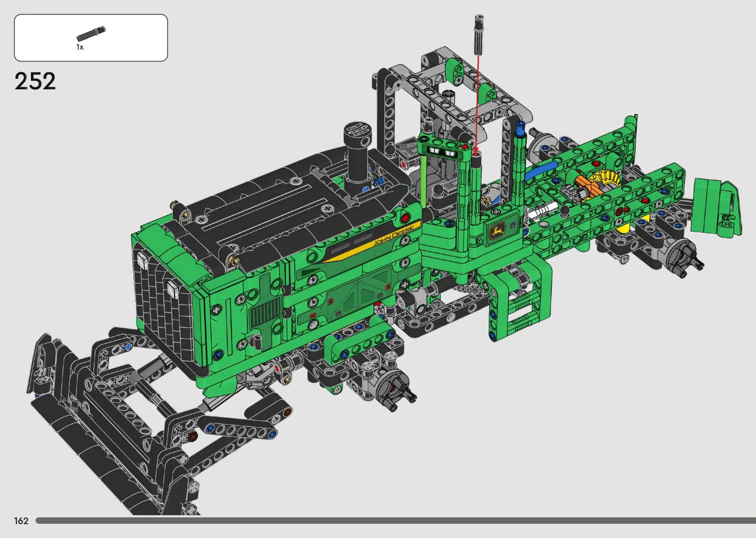Click the 1x part quantity label
756x538 pixels.
(x=80, y=47)
